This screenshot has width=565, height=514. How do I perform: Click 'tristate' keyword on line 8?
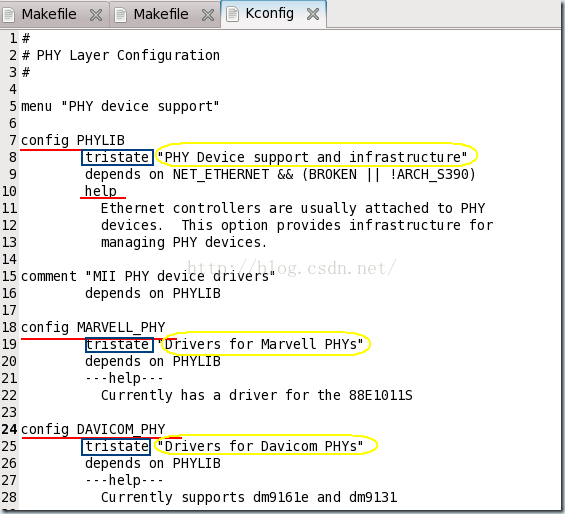[x=117, y=158]
